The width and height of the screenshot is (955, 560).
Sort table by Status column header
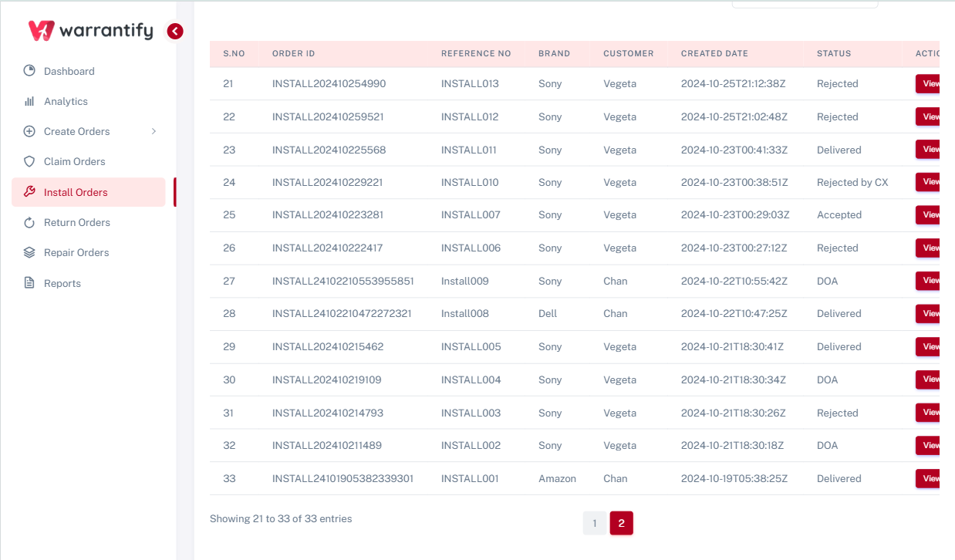tap(834, 54)
